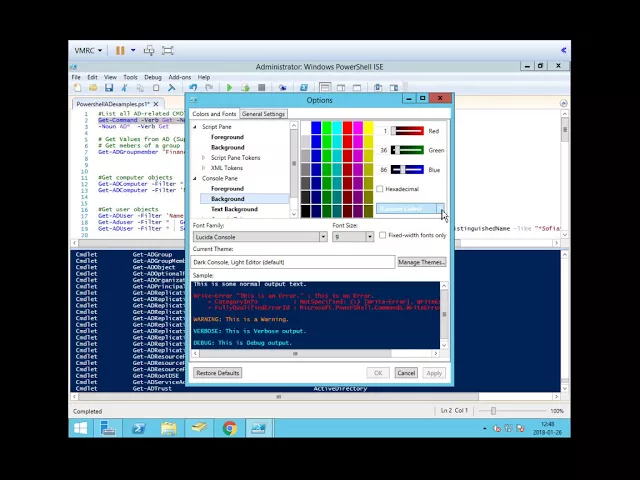Open the dropdown arrow beside VMRC pause
Screen dimensions: 640x480
pos(133,51)
